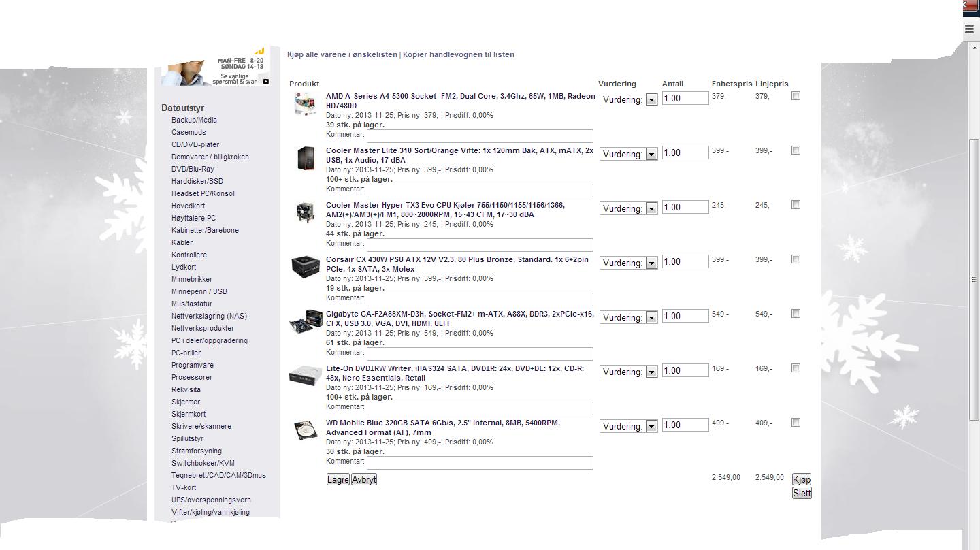Screen dimensions: 980x550
Task: Open Vurdering dropdown for Cooler Master Elite 310
Action: click(628, 154)
